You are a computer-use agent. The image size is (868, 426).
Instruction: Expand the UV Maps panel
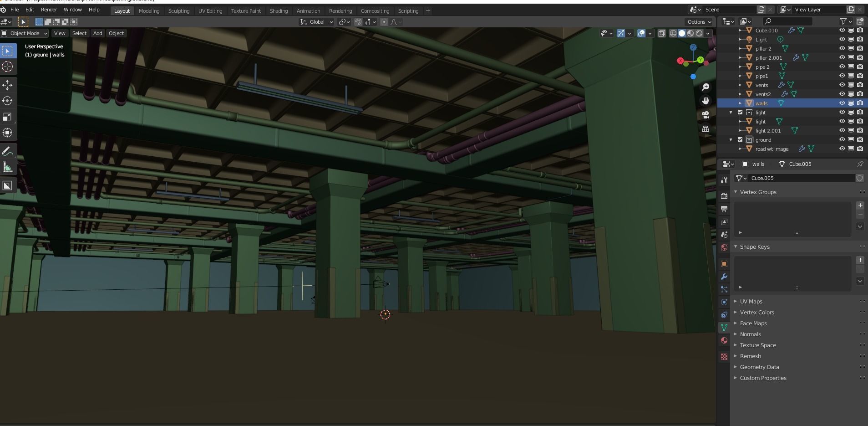pos(750,301)
